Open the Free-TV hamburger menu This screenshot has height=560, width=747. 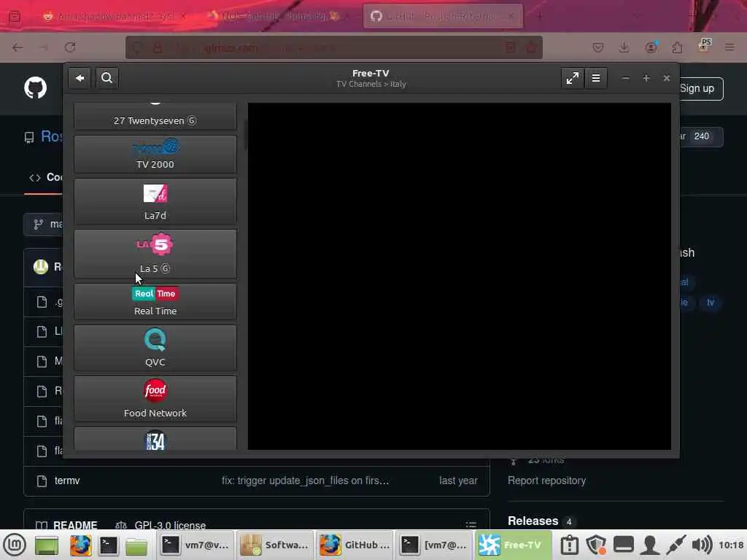click(x=596, y=78)
